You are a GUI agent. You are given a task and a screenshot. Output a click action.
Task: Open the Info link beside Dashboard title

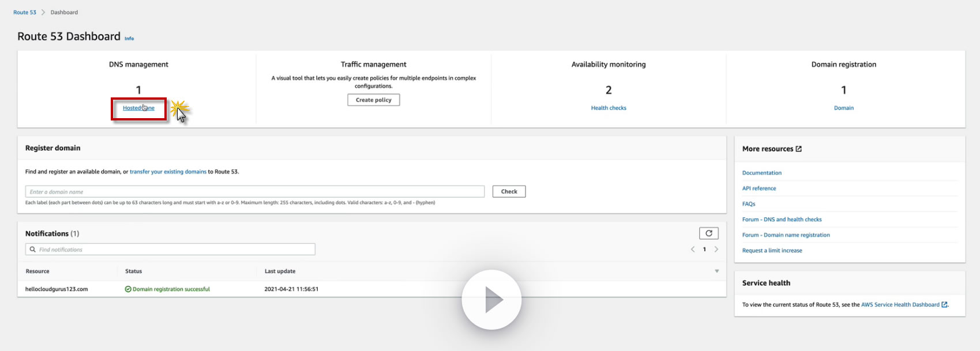[129, 39]
